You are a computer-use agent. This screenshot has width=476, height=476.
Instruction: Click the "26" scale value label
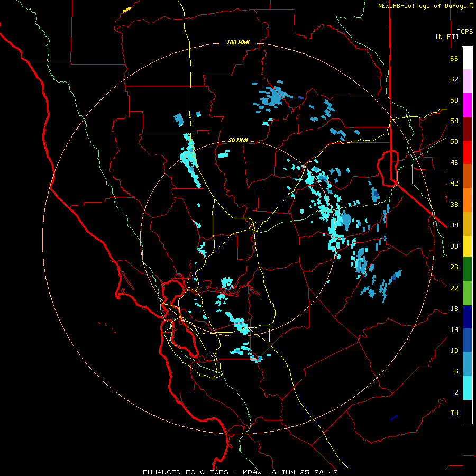click(454, 267)
